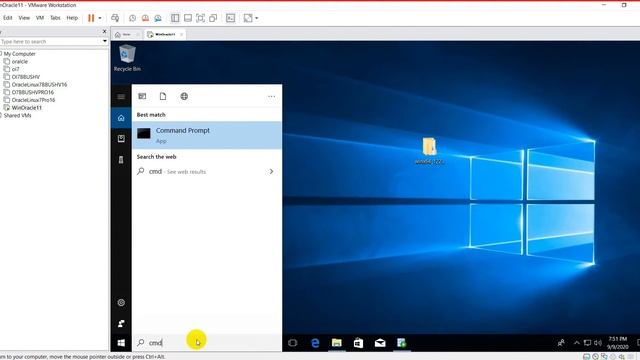Close the Library panel
The width and height of the screenshot is (640, 360).
(x=104, y=31)
